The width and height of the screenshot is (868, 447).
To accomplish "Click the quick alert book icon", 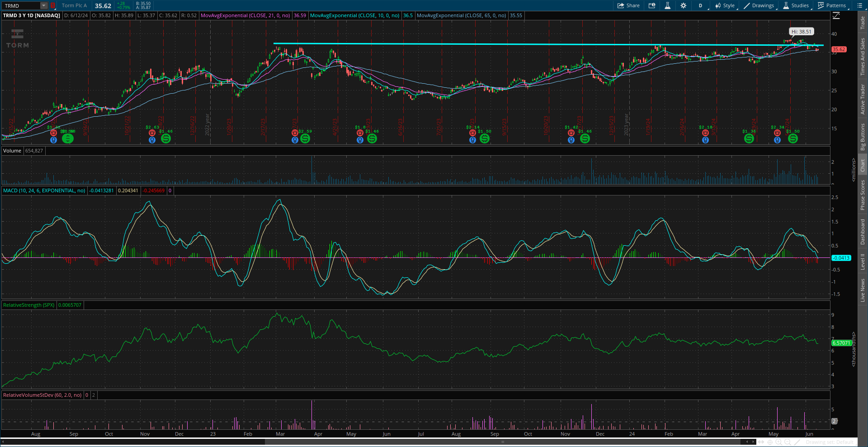I will 652,5.
